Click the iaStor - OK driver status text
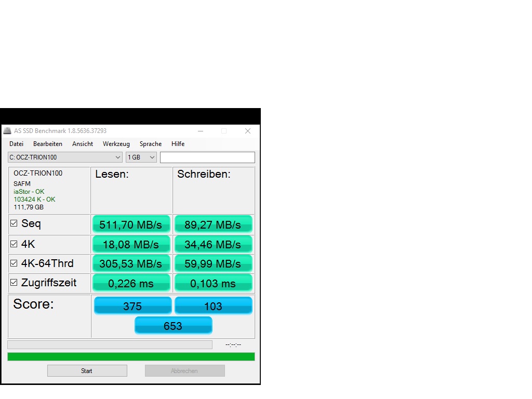532x399 pixels. 29,192
